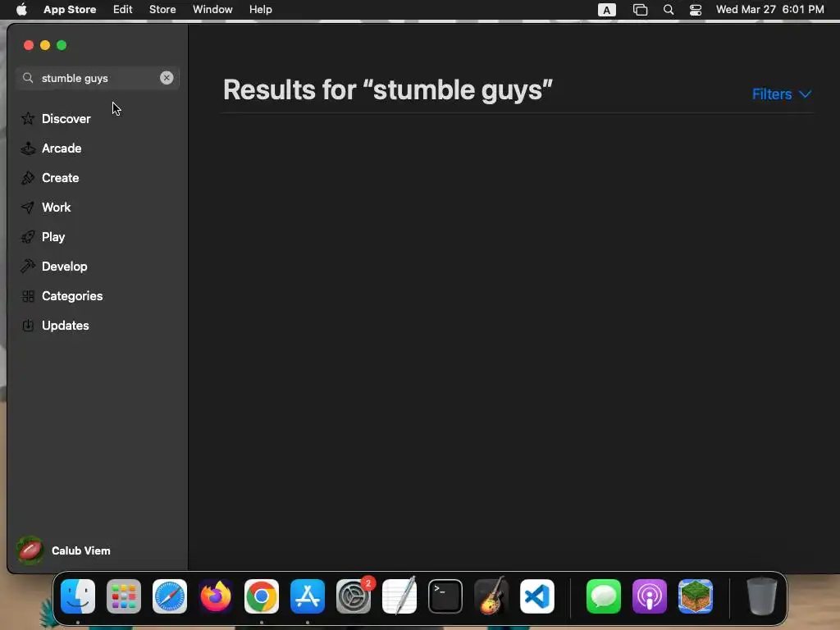Click the date and time in menu bar

[x=769, y=9]
